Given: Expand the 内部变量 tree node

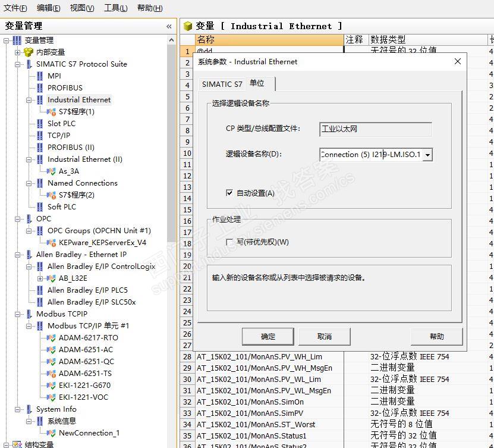Looking at the screenshot, I should tap(18, 52).
